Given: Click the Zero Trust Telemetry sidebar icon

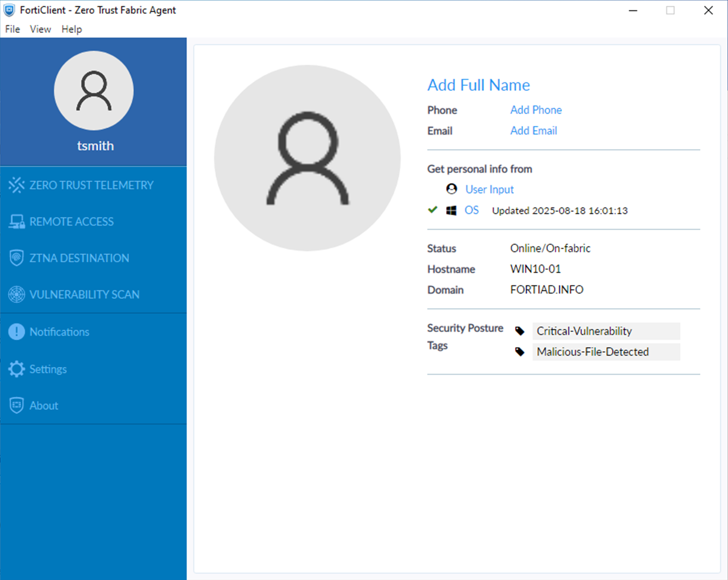Looking at the screenshot, I should tap(16, 185).
